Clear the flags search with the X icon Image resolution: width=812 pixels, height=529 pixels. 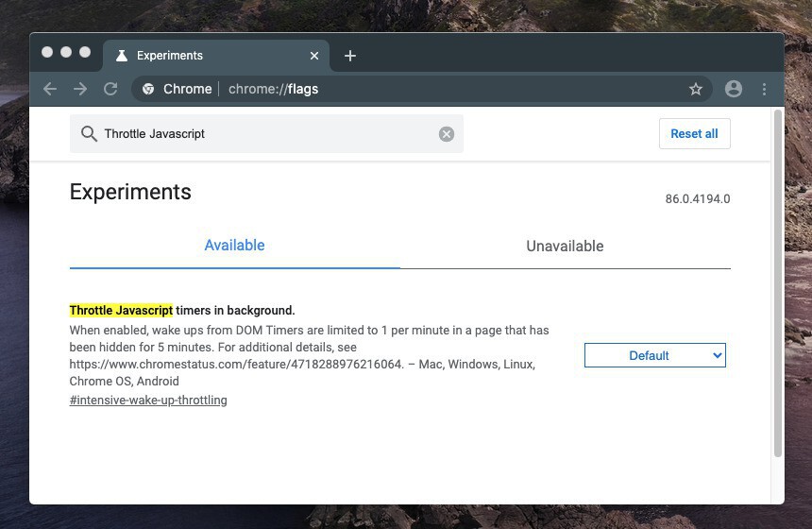point(447,134)
